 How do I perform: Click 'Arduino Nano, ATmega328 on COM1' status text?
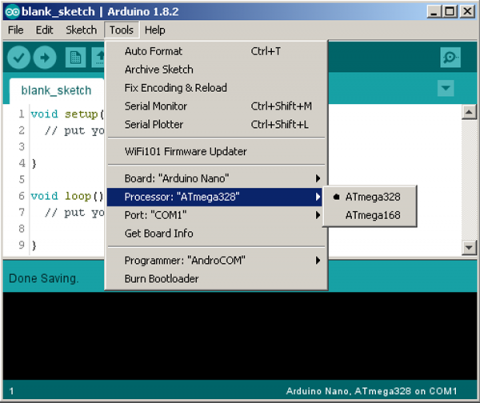tap(371, 391)
